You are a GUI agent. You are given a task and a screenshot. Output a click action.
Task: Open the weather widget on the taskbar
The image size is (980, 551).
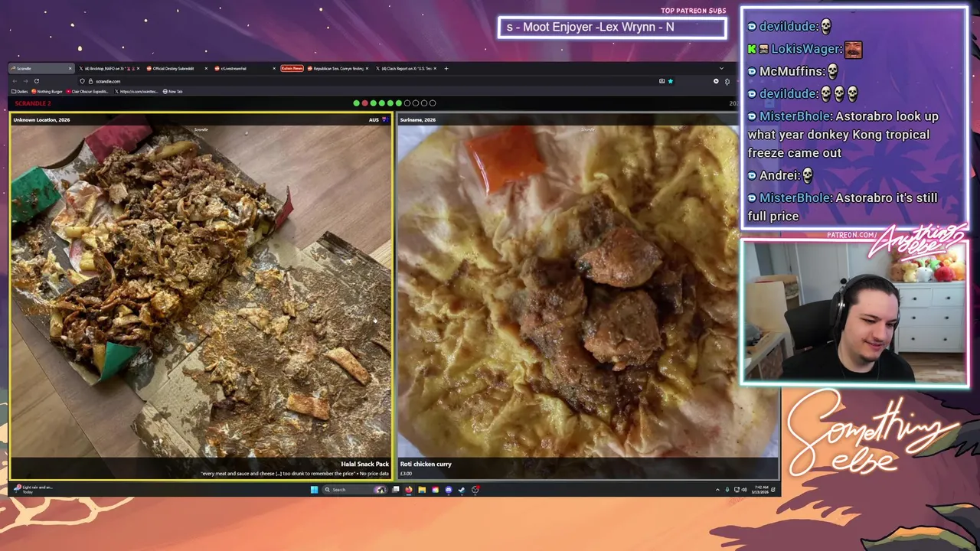pos(34,489)
